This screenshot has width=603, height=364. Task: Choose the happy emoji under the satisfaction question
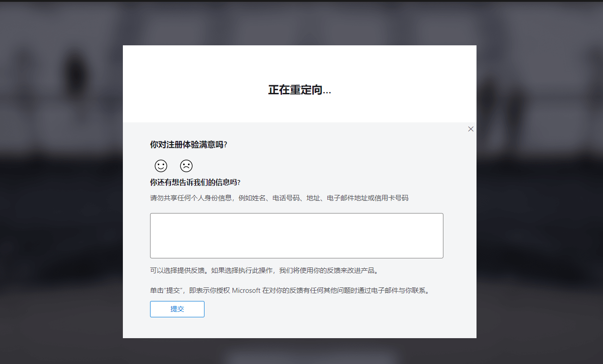pyautogui.click(x=161, y=166)
